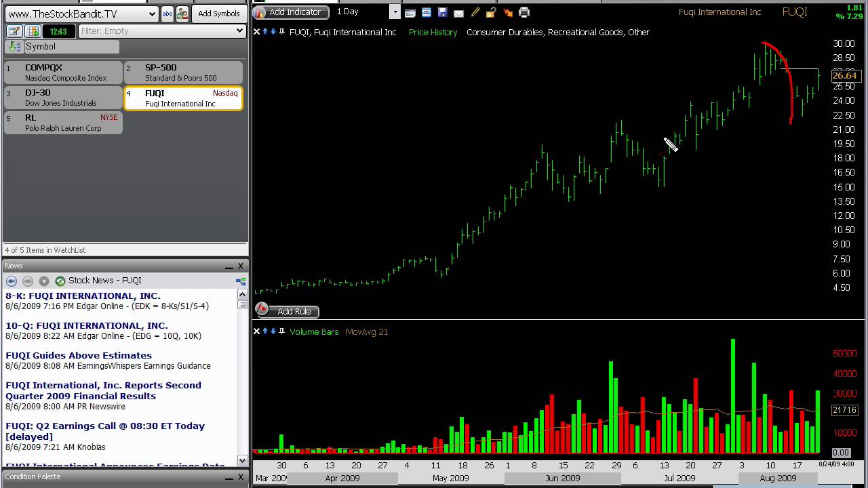
Task: Open Reports Second Quarter 2009 Results article
Action: click(103, 391)
